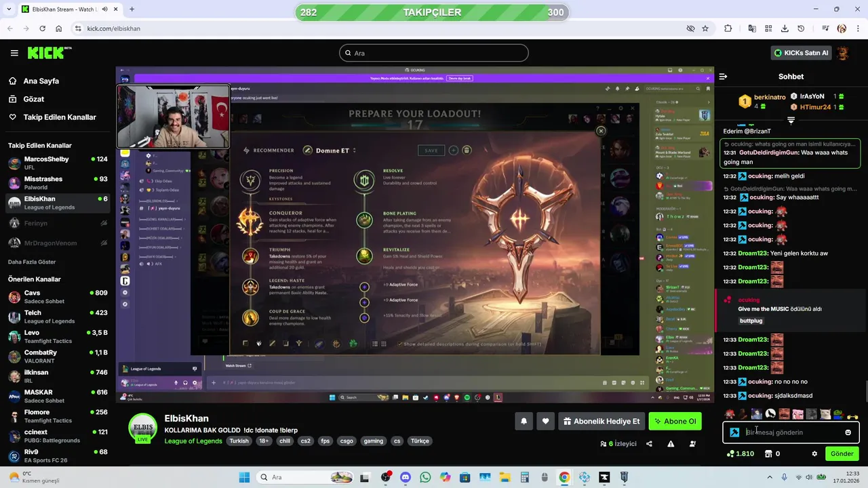Click the browser back arrow
The width and height of the screenshot is (868, 488).
(x=10, y=28)
